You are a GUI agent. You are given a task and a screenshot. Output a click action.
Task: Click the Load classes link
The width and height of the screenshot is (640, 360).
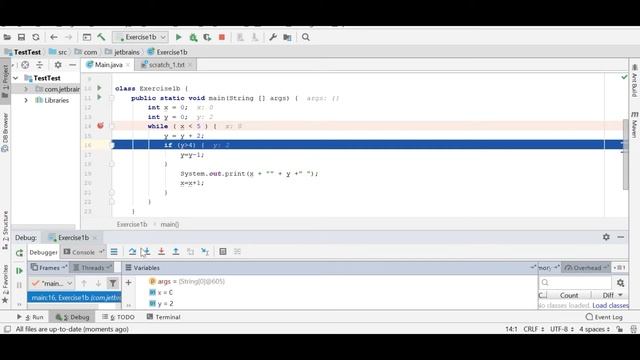pos(611,305)
